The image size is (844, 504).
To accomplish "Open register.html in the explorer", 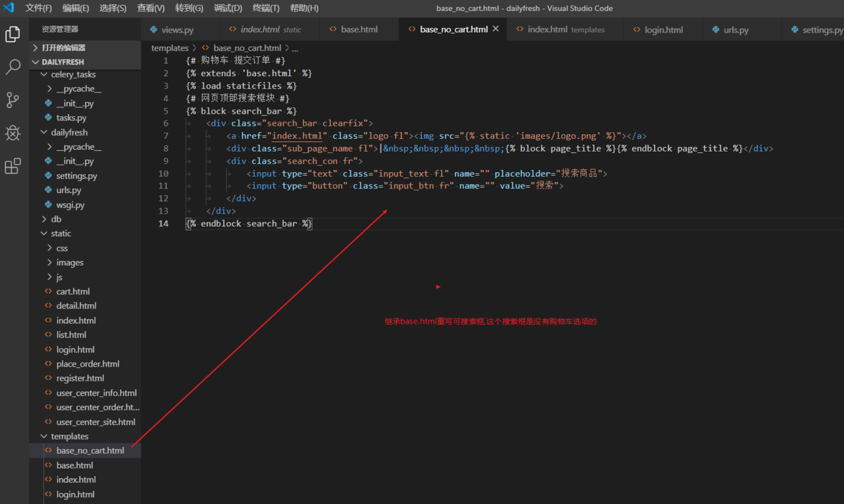I will pos(85,378).
